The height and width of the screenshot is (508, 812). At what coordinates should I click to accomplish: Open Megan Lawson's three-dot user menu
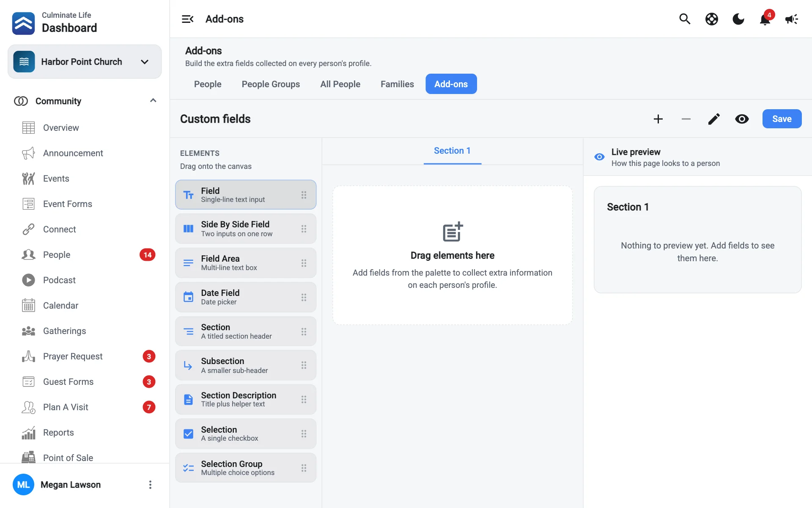[150, 485]
